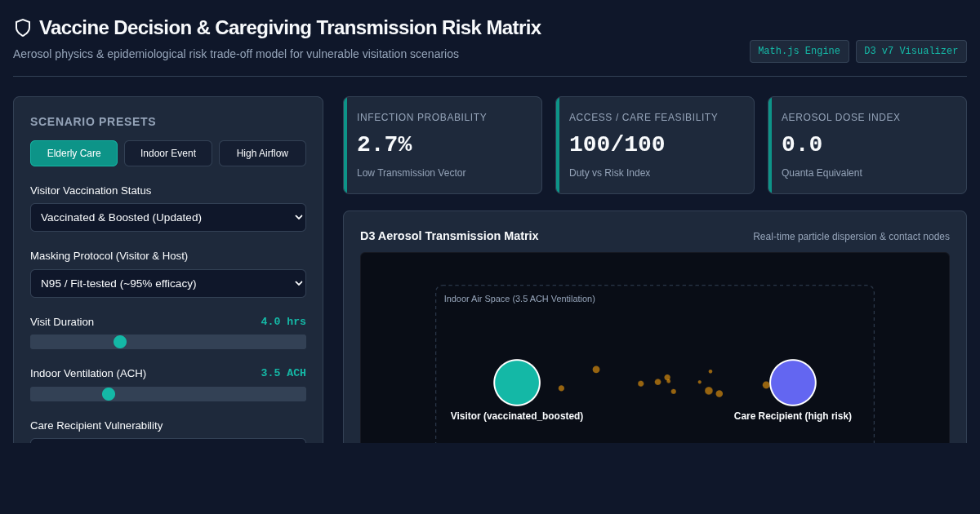Screen dimensions: 980x514
Task: Select the High Airflow preset
Action: click(262, 153)
